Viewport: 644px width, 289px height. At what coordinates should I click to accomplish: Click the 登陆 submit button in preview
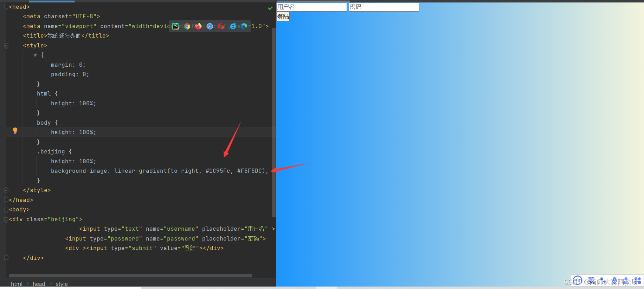(283, 17)
